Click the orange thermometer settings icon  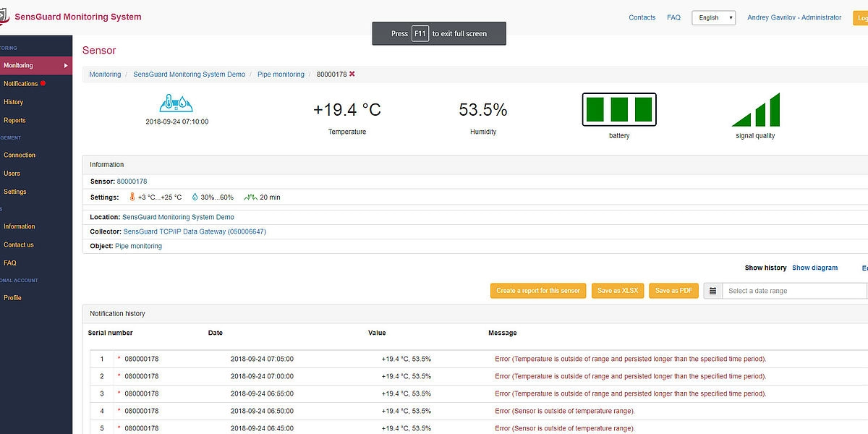click(132, 197)
